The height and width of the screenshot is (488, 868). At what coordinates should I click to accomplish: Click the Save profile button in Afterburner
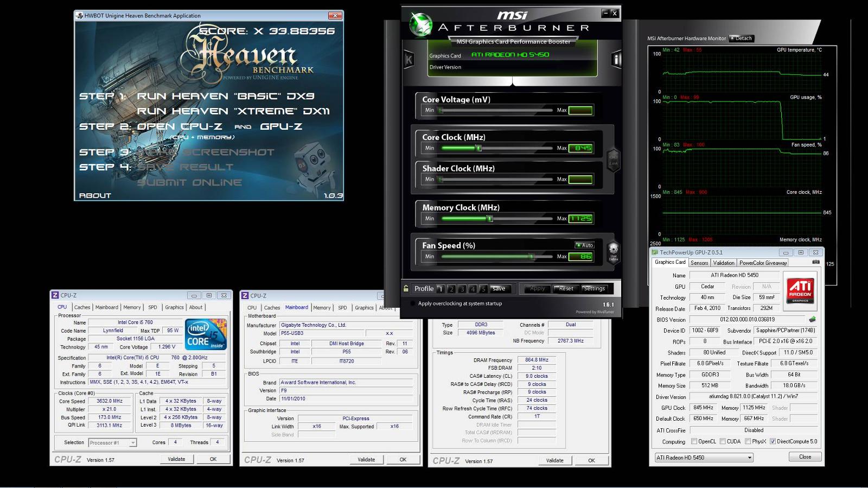tap(499, 289)
